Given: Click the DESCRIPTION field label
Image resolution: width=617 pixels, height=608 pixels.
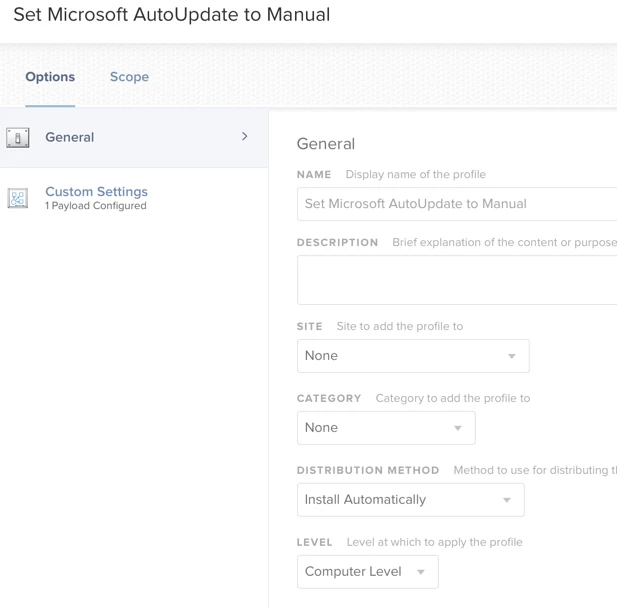Looking at the screenshot, I should coord(337,242).
